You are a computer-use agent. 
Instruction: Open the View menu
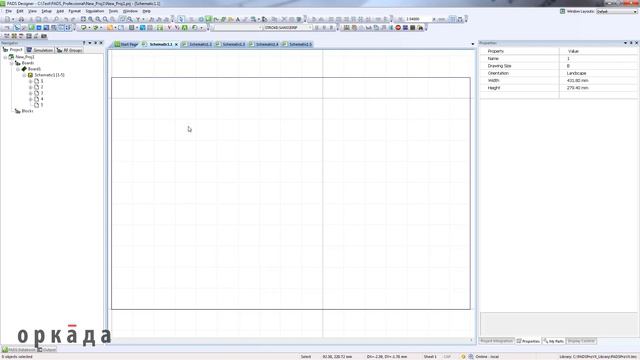click(x=32, y=11)
